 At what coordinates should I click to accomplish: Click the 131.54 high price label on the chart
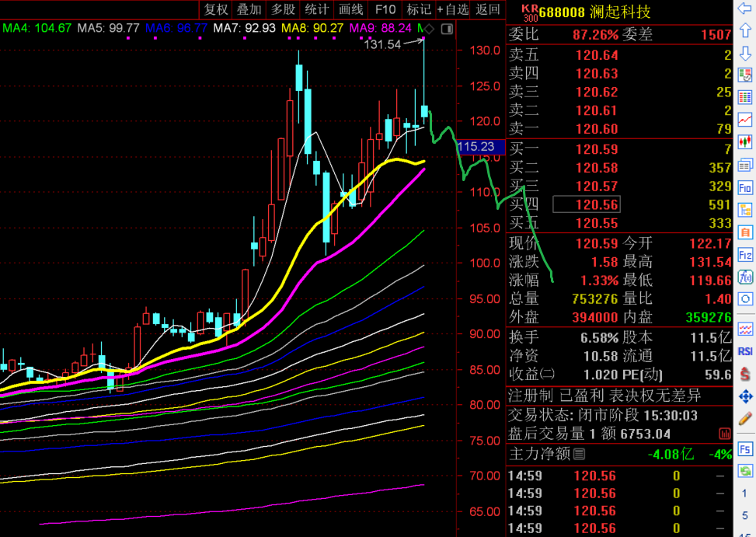click(382, 45)
